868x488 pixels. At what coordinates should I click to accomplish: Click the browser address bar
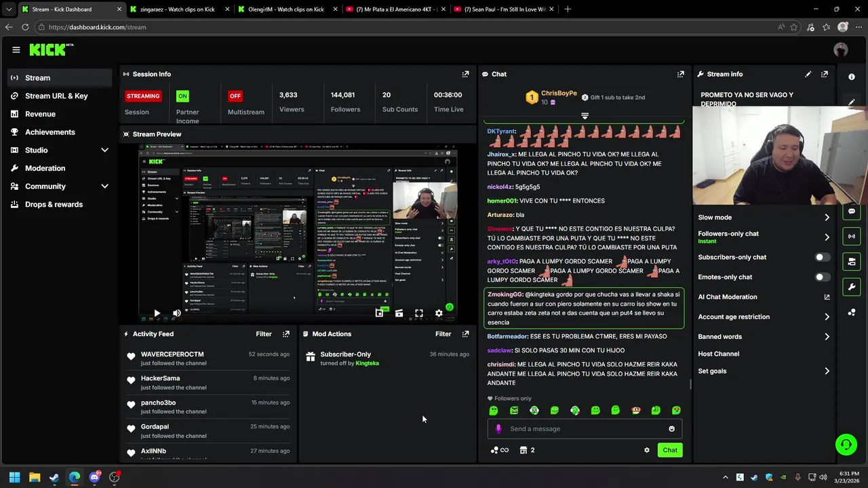(407, 27)
